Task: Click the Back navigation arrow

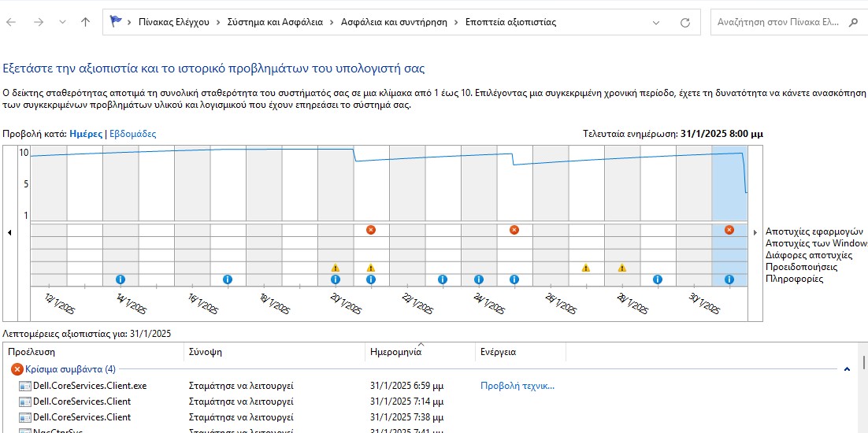Action: tap(12, 23)
